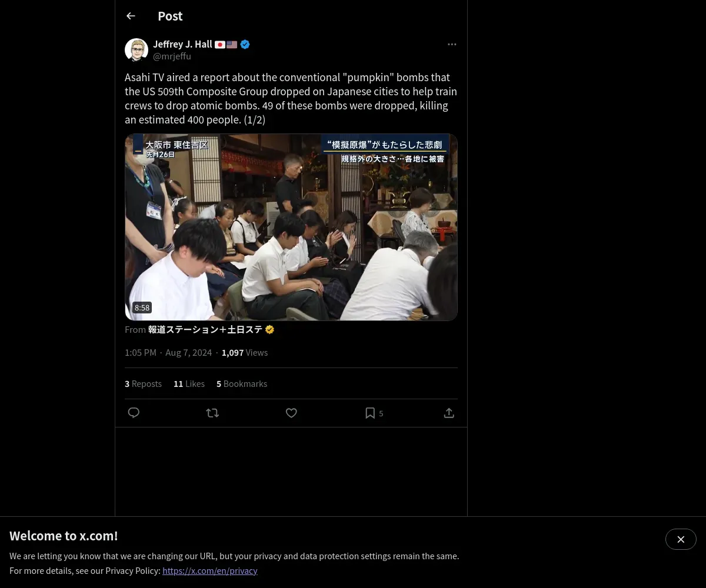The width and height of the screenshot is (706, 588).
Task: Dismiss the Welcome to x.com banner
Action: pos(681,539)
